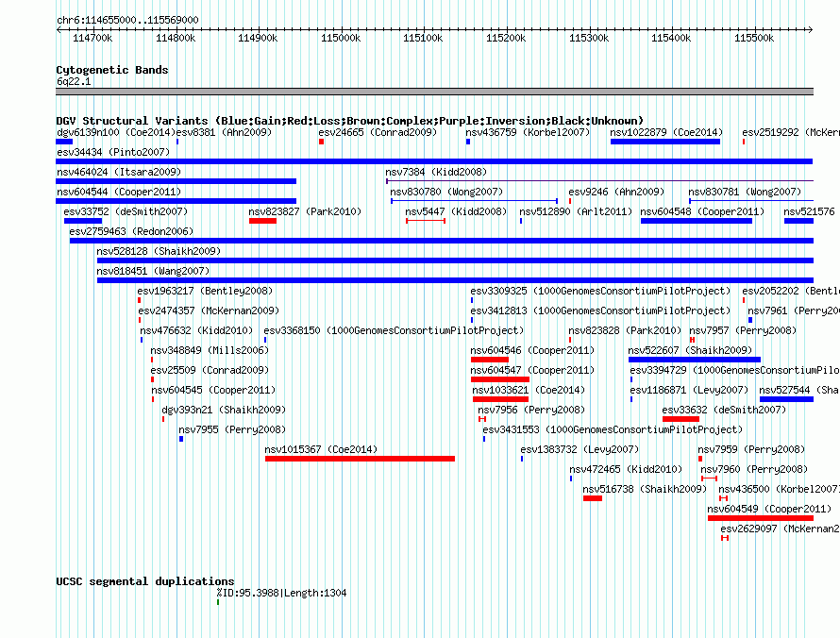Click the esv2629097 variant label
Image resolution: width=840 pixels, height=638 pixels.
(780, 529)
